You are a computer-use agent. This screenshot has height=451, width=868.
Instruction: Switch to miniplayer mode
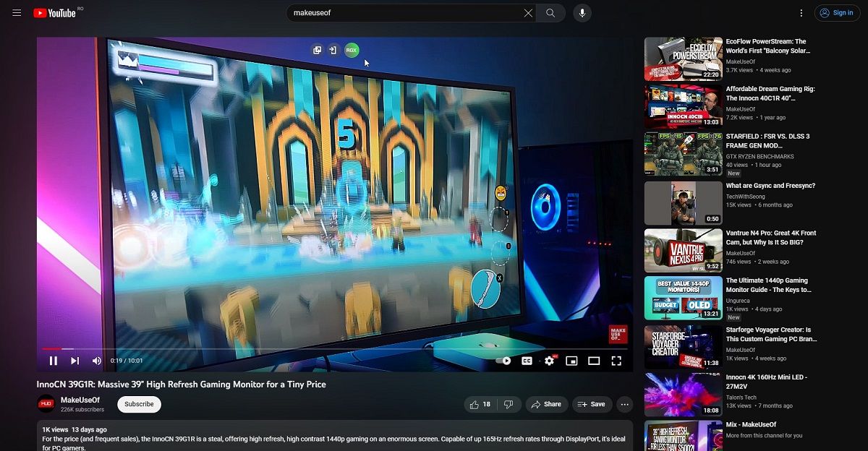[571, 361]
